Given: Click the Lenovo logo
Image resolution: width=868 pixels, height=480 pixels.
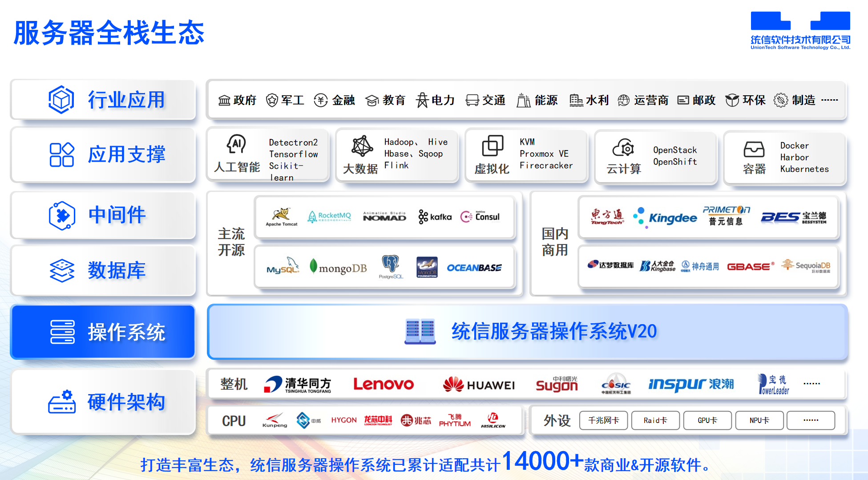Looking at the screenshot, I should tap(383, 384).
